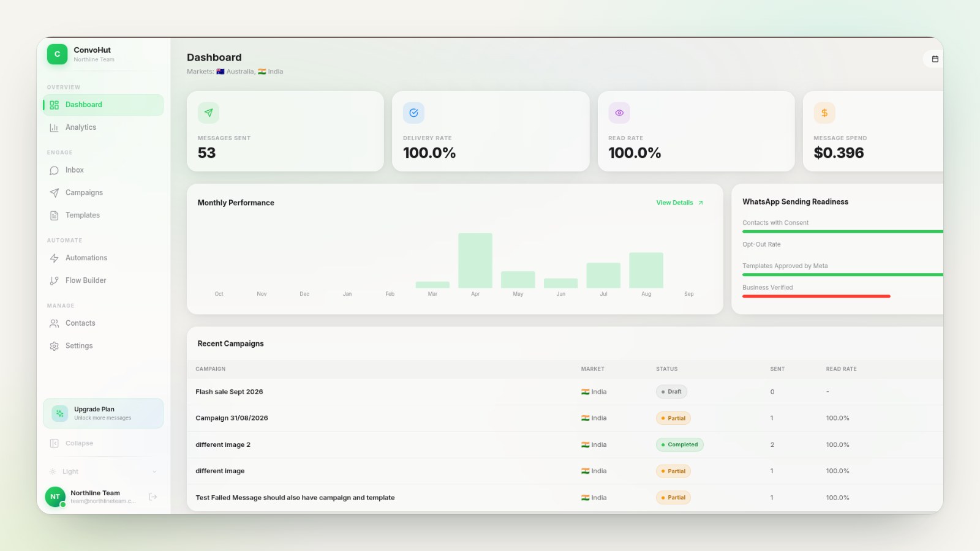Click India market in Flash sale row
Viewport: 980px width, 551px height.
coord(594,392)
